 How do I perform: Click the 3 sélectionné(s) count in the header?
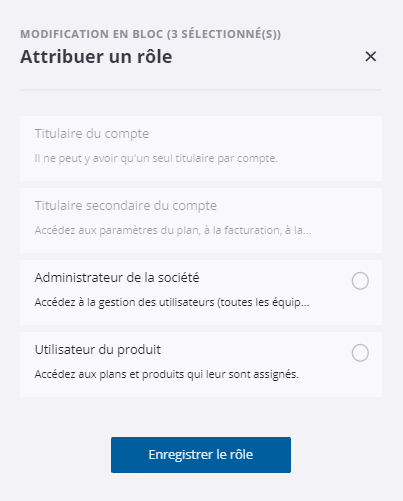coord(224,34)
